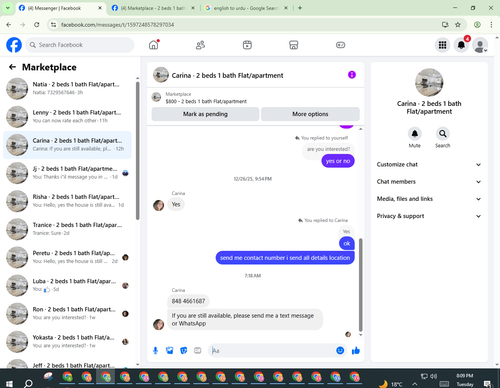Mute this conversation with bell icon
Image resolution: width=500 pixels, height=388 pixels.
coord(415,134)
